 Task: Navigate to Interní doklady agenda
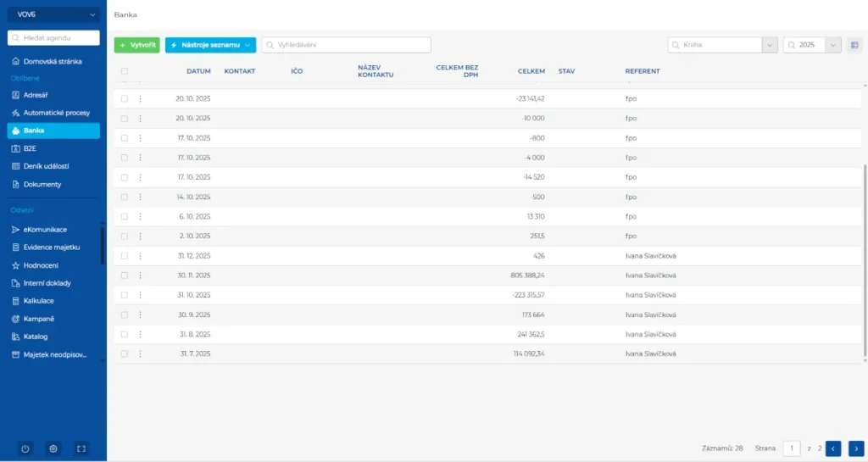click(x=47, y=283)
